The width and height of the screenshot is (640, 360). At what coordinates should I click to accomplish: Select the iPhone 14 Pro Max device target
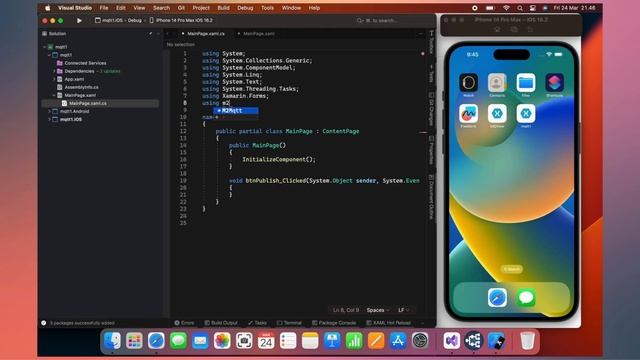pos(181,20)
